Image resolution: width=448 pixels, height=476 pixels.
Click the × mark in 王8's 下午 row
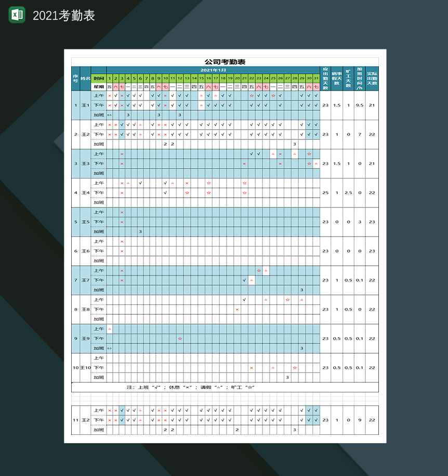pyautogui.click(x=236, y=309)
